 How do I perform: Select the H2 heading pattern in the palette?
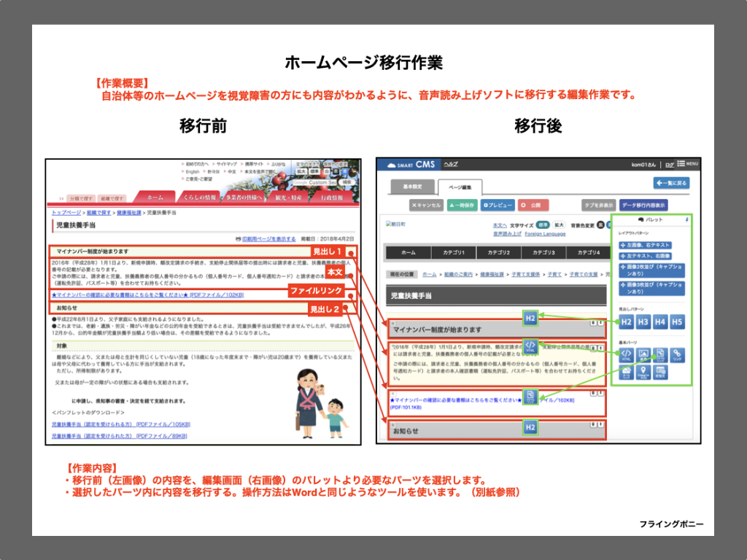tap(627, 322)
